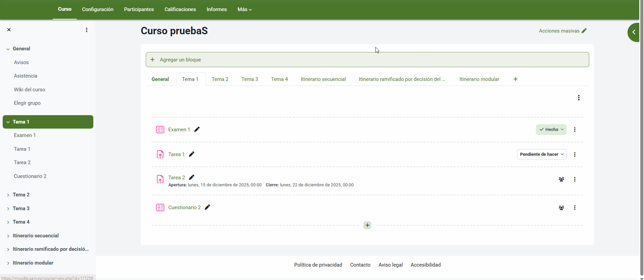Edit the Tarea 1 title with pencil
This screenshot has height=280, width=644.
pos(192,154)
